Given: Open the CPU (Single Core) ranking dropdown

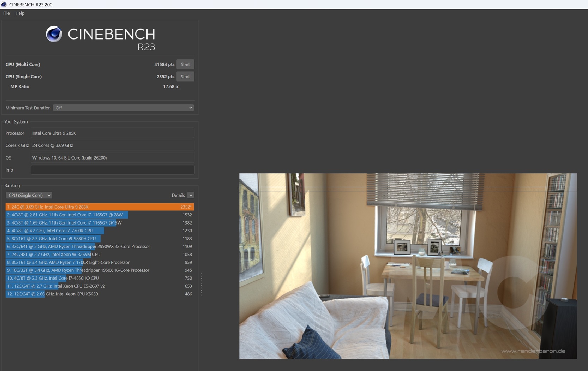Looking at the screenshot, I should (29, 195).
